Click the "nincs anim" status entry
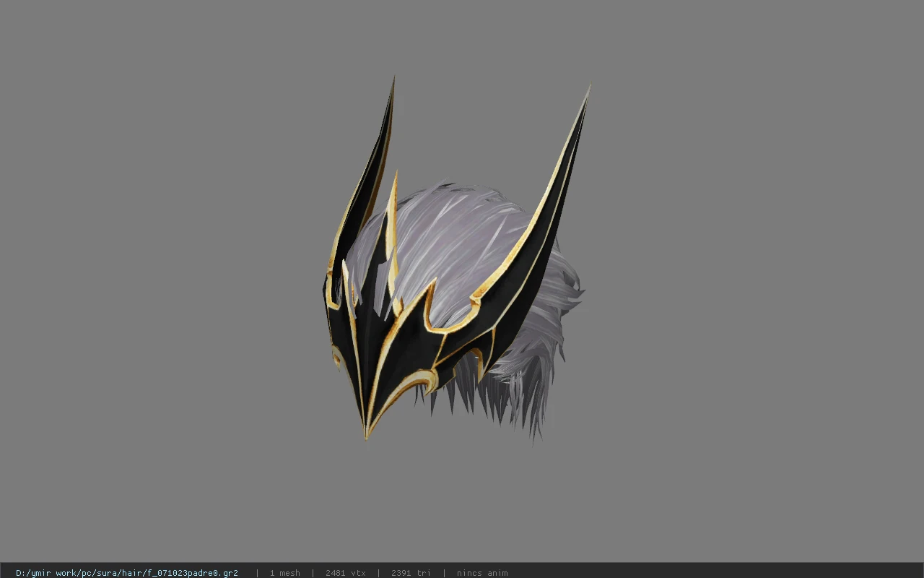The image size is (924, 578). [482, 573]
